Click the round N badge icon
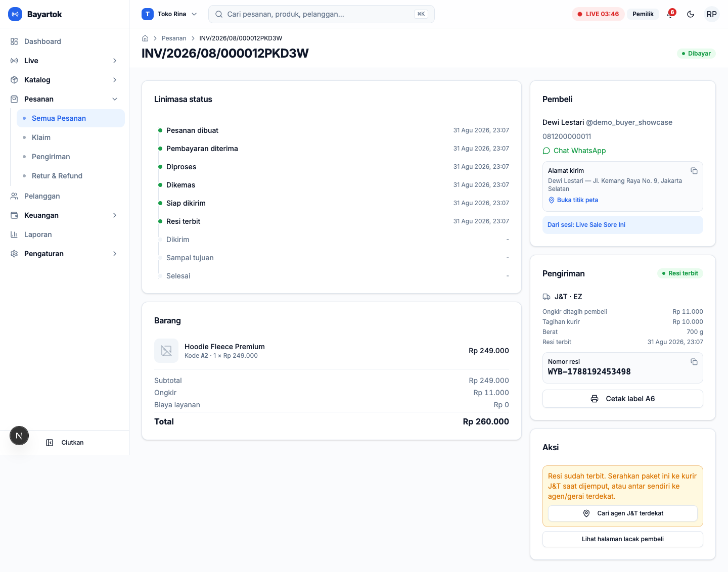Viewport: 728px width, 572px height. click(19, 436)
